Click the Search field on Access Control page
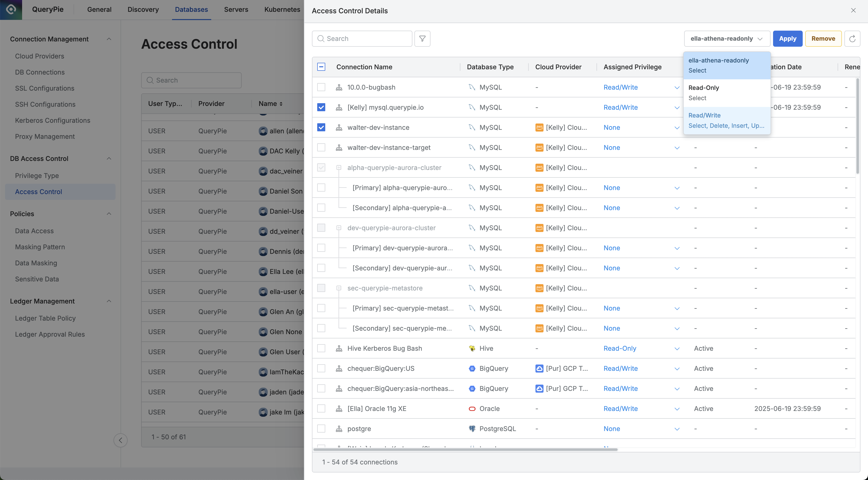The image size is (868, 480). (191, 81)
